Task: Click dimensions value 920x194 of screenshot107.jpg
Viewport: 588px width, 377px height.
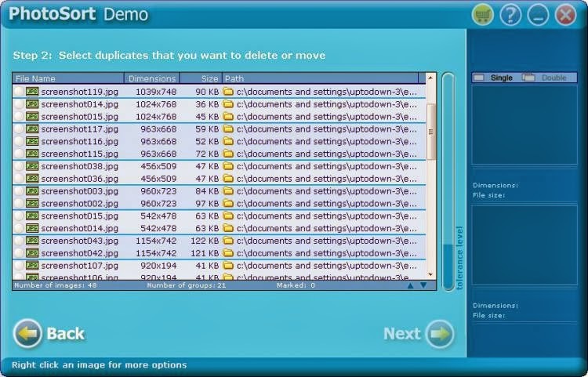Action: coord(158,266)
